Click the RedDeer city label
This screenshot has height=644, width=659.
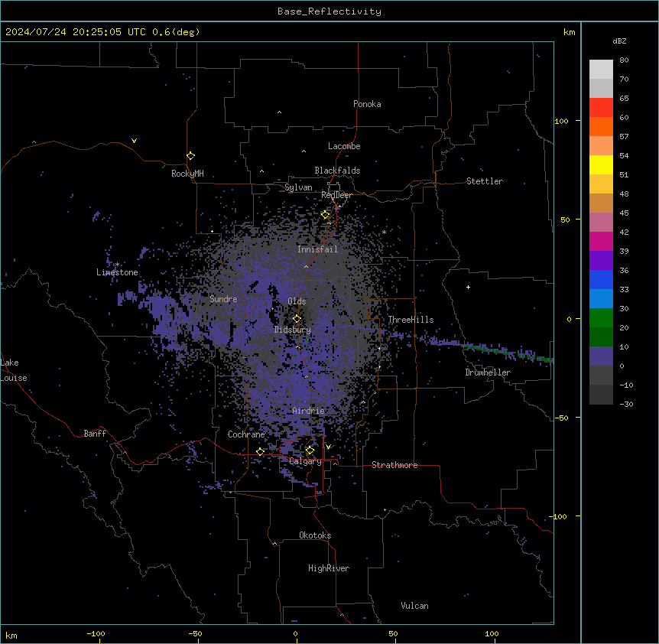click(336, 195)
